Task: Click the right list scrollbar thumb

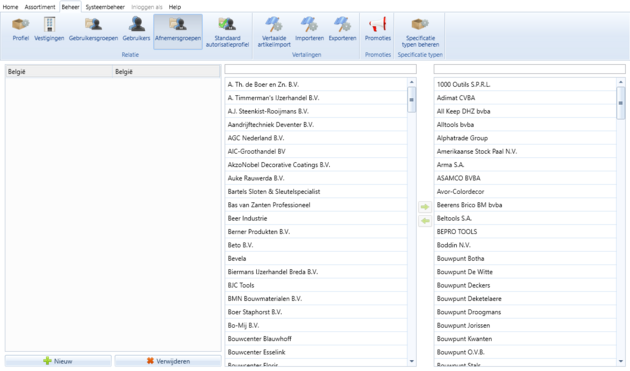Action: point(621,103)
